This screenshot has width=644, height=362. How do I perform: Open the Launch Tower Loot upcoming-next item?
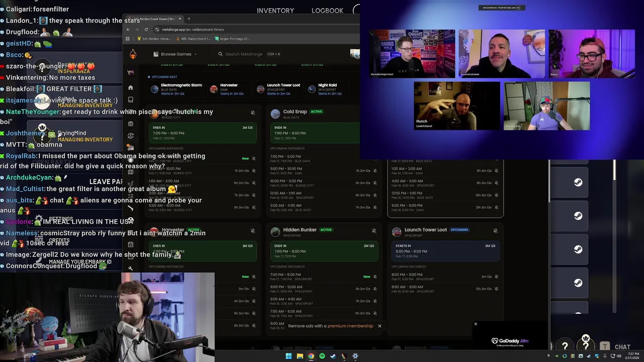278,89
